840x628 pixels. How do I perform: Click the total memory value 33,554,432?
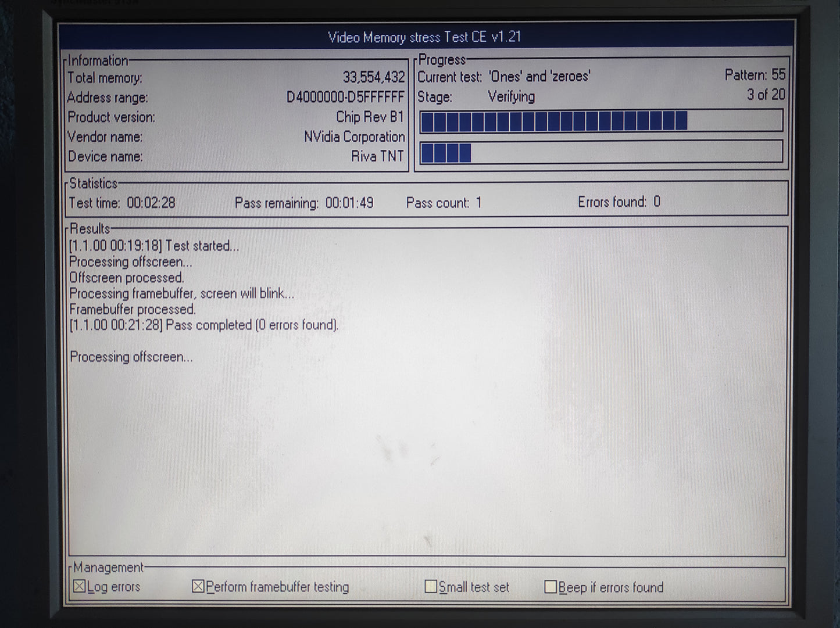[x=373, y=77]
